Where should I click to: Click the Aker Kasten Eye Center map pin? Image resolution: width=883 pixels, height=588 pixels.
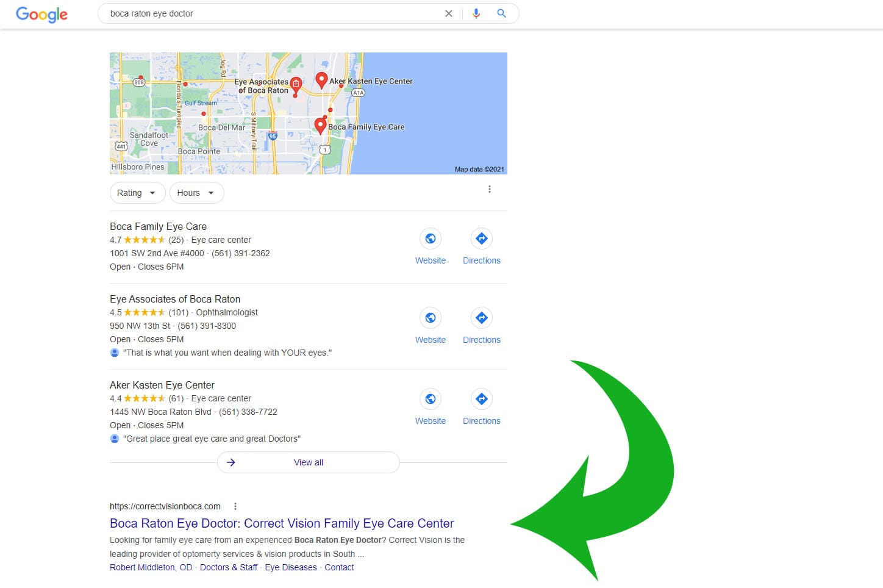pos(321,80)
